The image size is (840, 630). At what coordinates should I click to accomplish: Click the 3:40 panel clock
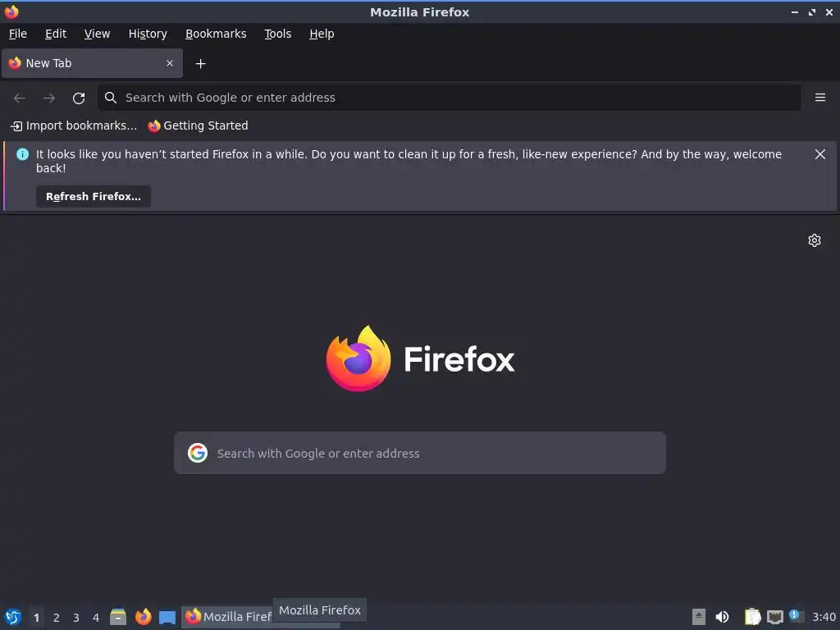click(824, 617)
